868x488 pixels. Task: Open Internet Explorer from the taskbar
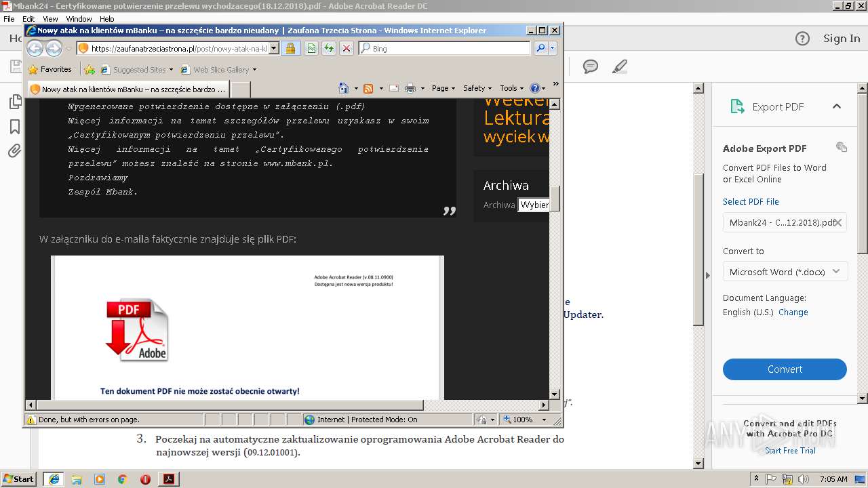[x=54, y=479]
